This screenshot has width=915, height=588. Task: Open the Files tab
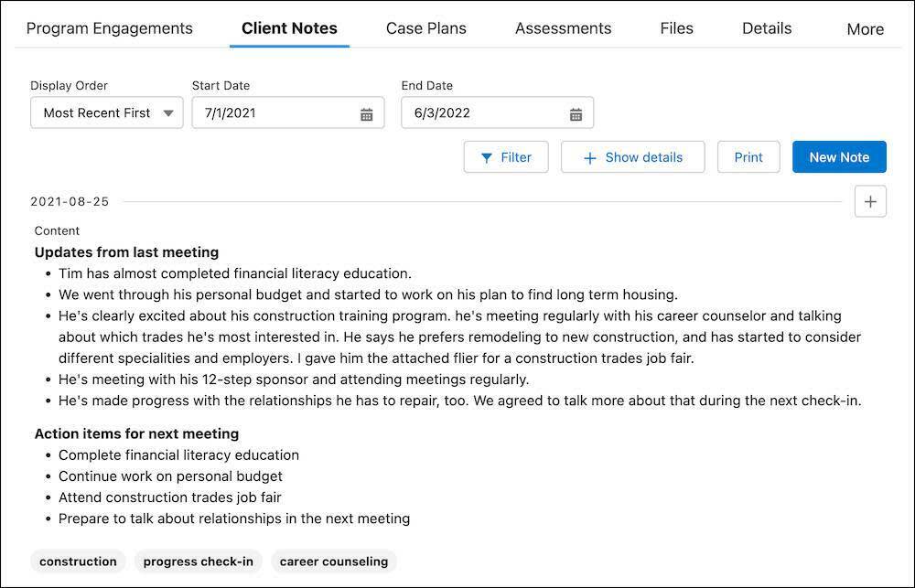[676, 28]
